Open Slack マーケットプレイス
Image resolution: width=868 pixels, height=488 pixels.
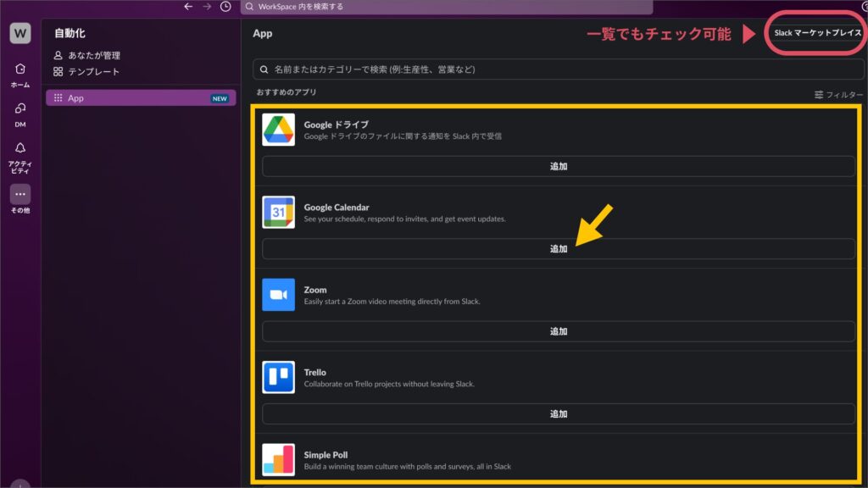point(815,34)
